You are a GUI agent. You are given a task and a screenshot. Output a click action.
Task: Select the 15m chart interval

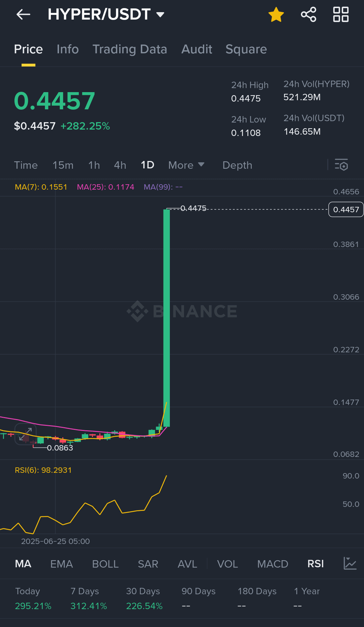click(x=63, y=165)
